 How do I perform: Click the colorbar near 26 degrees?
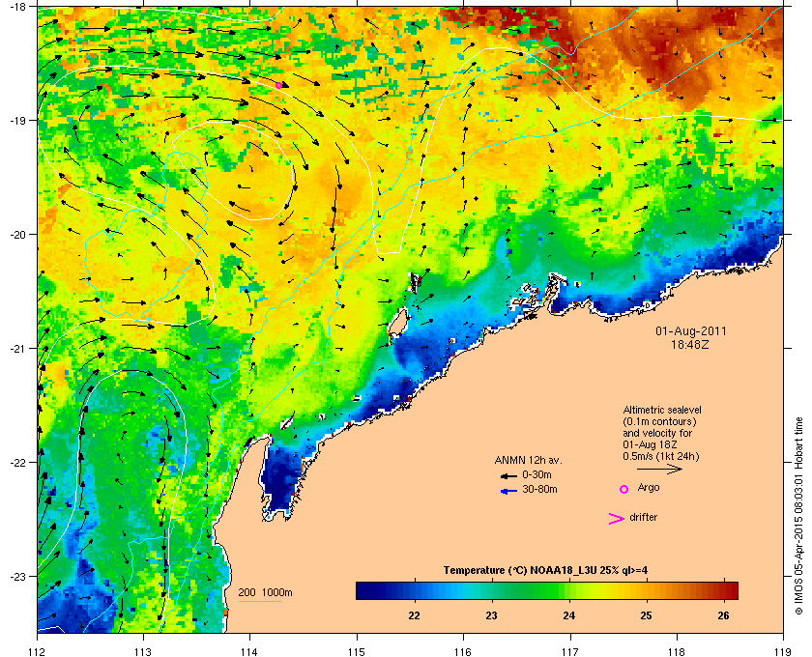723,590
